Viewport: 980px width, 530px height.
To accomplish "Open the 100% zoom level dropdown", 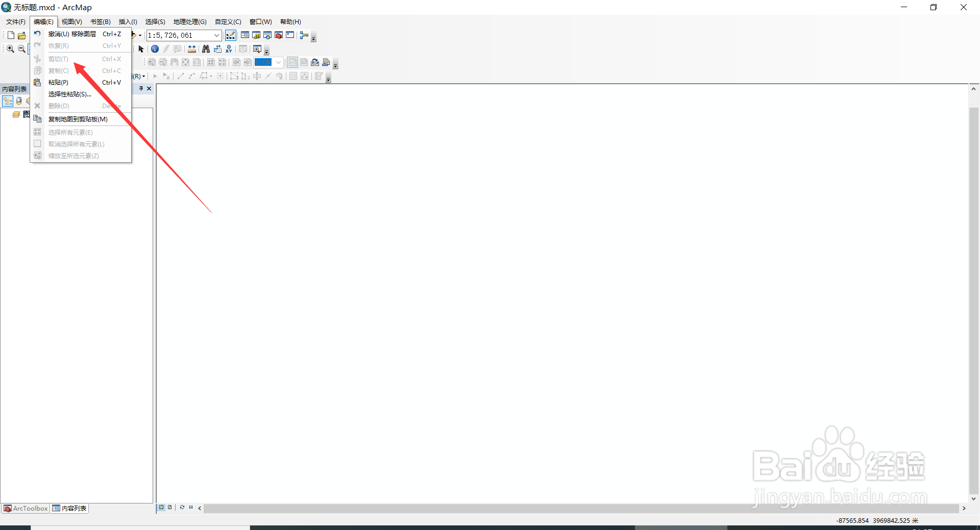I will point(278,62).
